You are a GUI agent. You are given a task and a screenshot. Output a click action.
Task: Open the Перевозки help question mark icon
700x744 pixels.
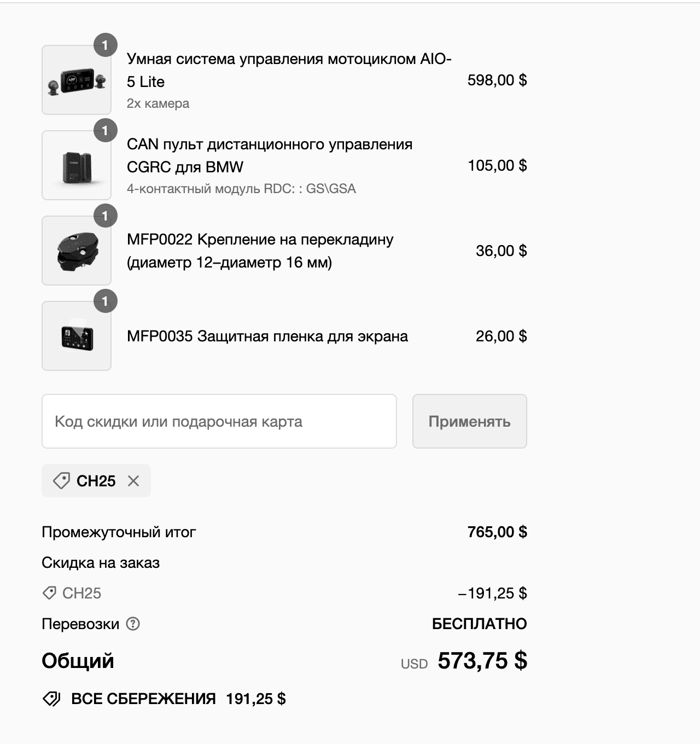133,624
